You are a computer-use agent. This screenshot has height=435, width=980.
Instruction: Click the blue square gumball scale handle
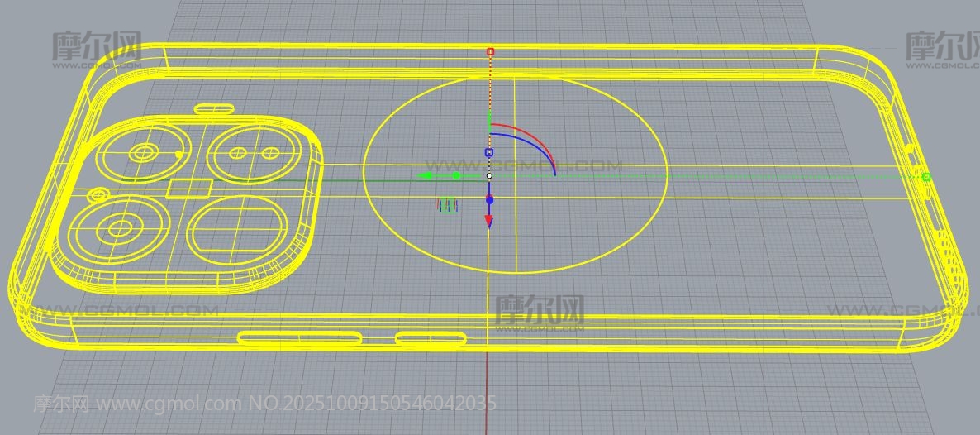(x=488, y=152)
